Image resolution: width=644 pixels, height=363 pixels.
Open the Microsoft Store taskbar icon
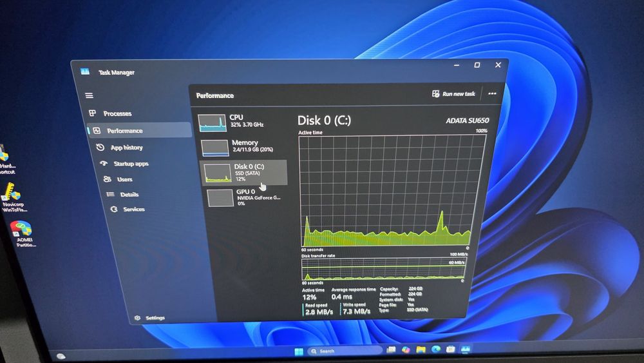point(451,349)
